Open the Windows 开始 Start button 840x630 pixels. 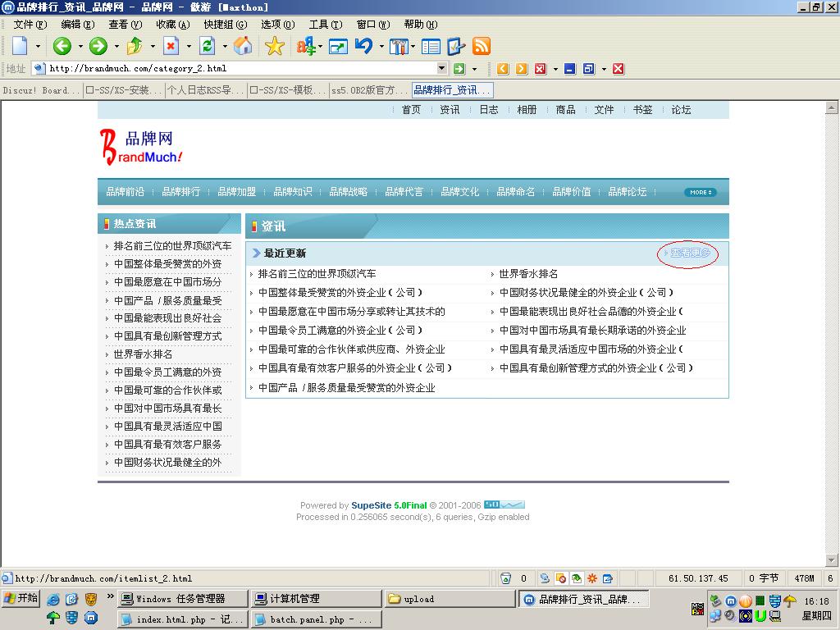tap(21, 598)
